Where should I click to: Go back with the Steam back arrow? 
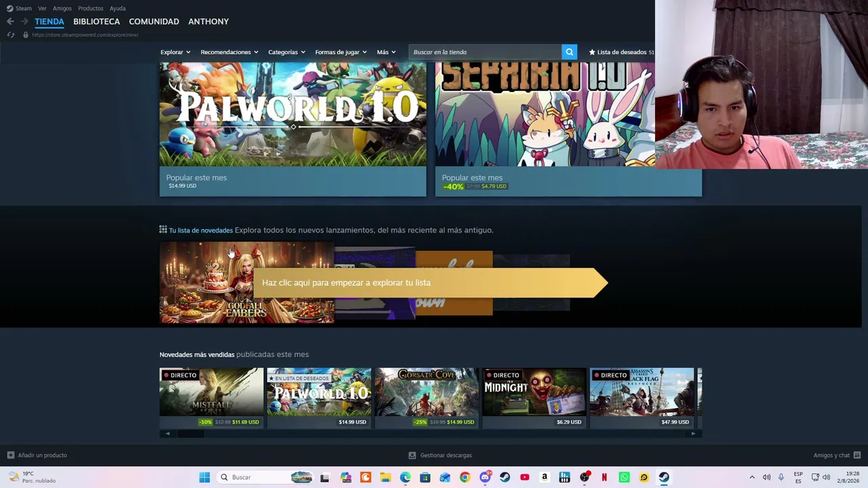point(10,22)
